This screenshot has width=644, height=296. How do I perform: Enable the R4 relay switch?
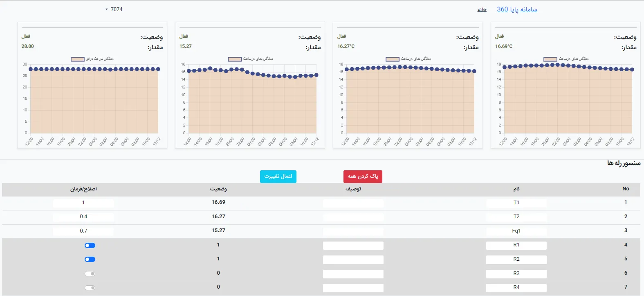(90, 288)
